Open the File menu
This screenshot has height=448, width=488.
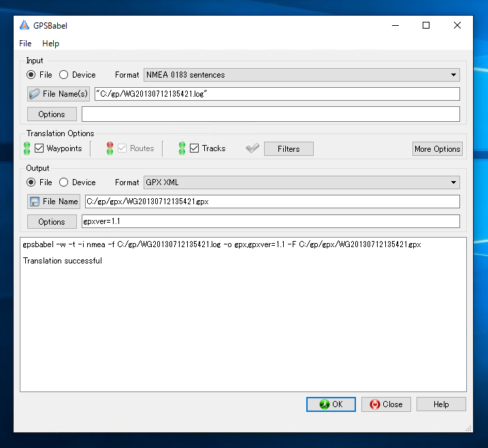25,44
